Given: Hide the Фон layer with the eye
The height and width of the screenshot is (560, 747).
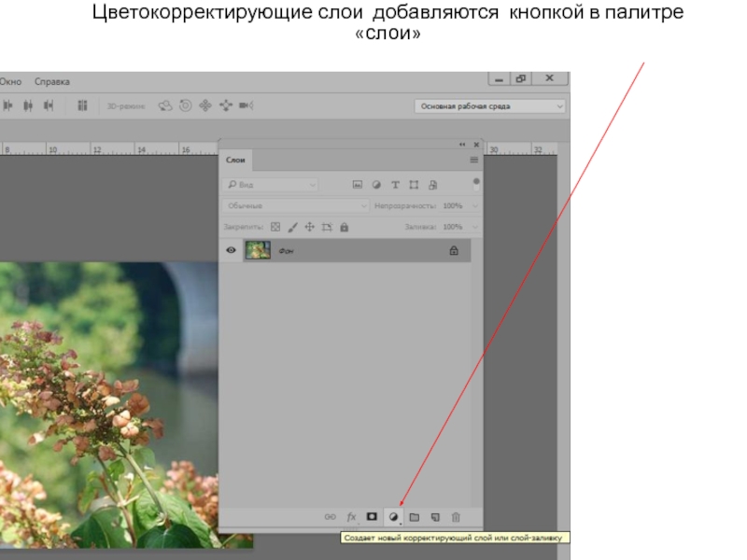Looking at the screenshot, I should 231,250.
